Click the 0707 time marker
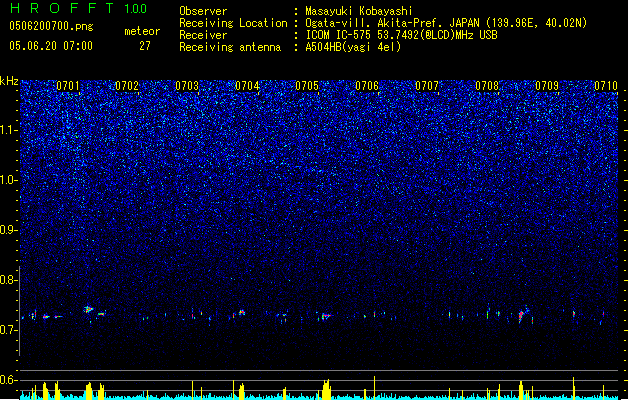629x400 pixels. coord(427,86)
